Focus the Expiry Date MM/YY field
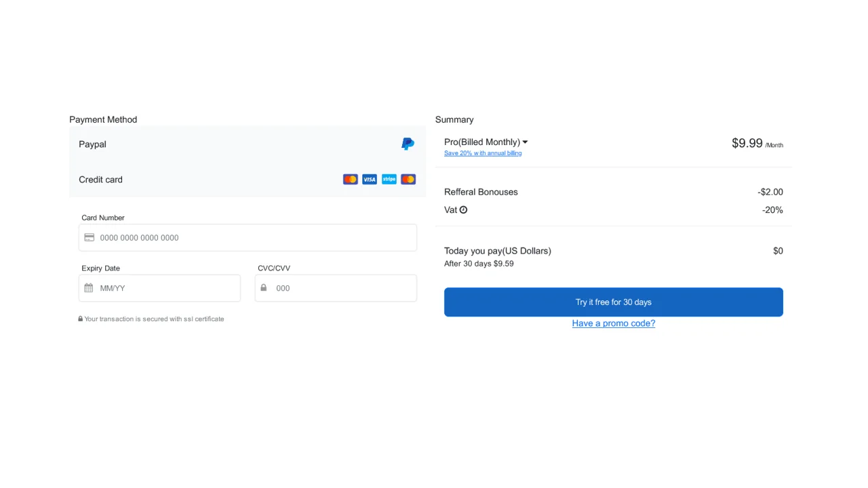Viewport: 868px width, 488px height. 159,288
